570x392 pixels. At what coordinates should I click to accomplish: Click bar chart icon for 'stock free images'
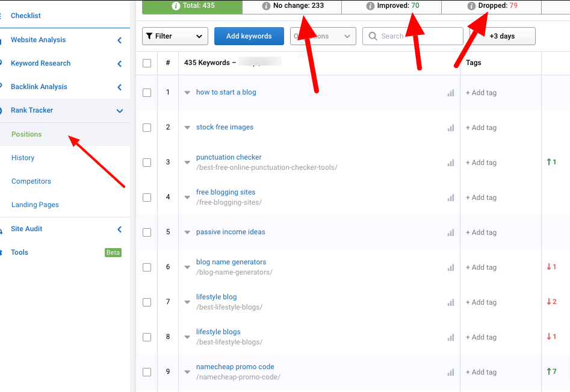450,128
